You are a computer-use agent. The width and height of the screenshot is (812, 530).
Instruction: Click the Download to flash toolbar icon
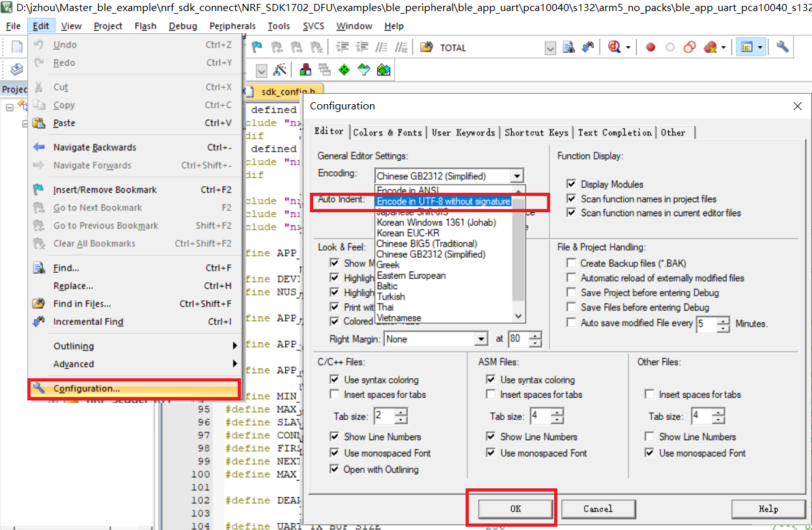[x=17, y=70]
